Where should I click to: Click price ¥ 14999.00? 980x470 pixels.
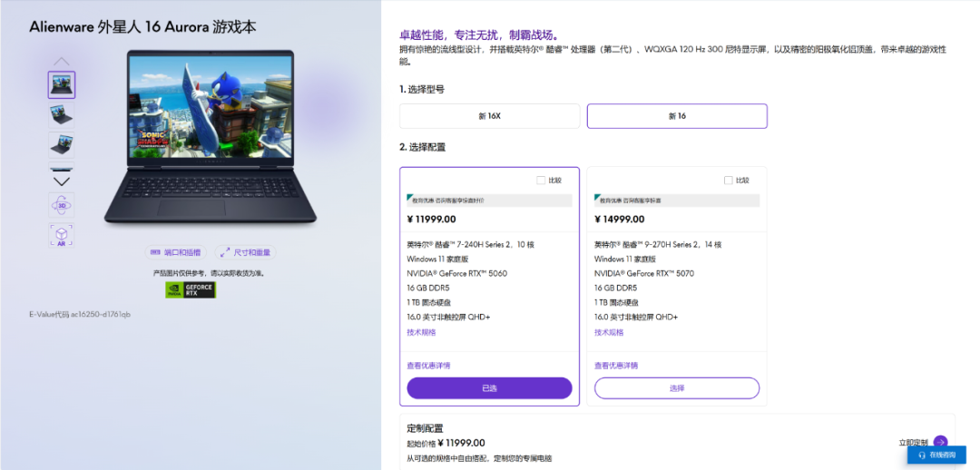point(620,220)
